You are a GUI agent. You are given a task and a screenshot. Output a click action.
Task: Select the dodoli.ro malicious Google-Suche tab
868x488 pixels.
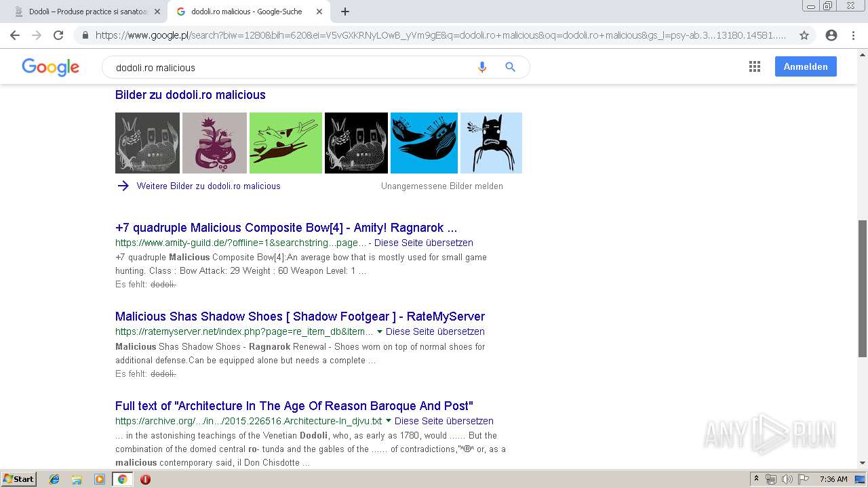click(248, 12)
